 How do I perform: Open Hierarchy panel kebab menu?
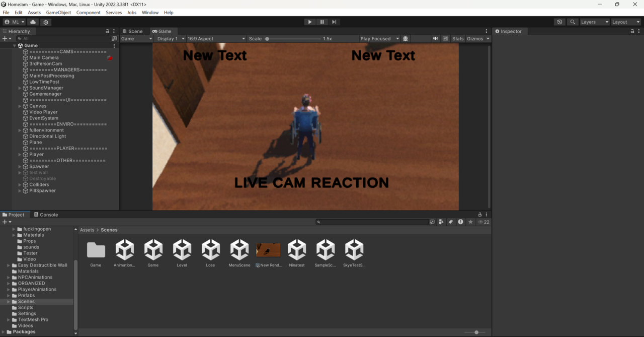pyautogui.click(x=114, y=31)
